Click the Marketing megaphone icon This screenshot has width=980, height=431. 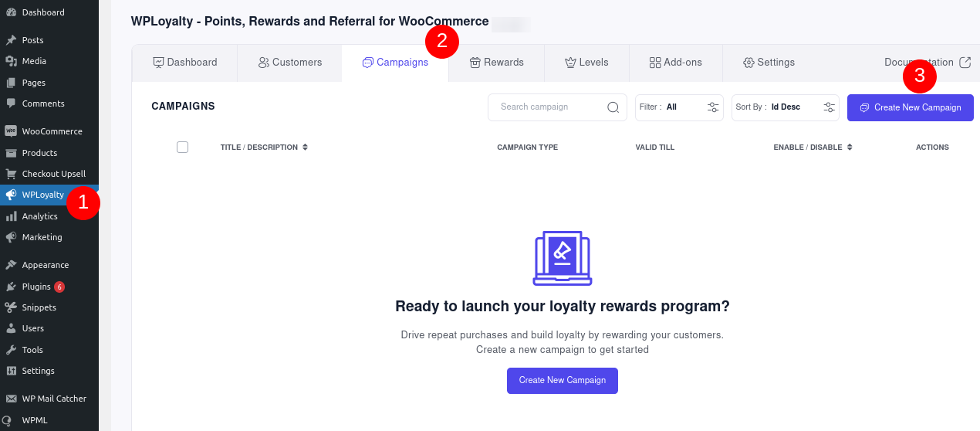point(11,237)
